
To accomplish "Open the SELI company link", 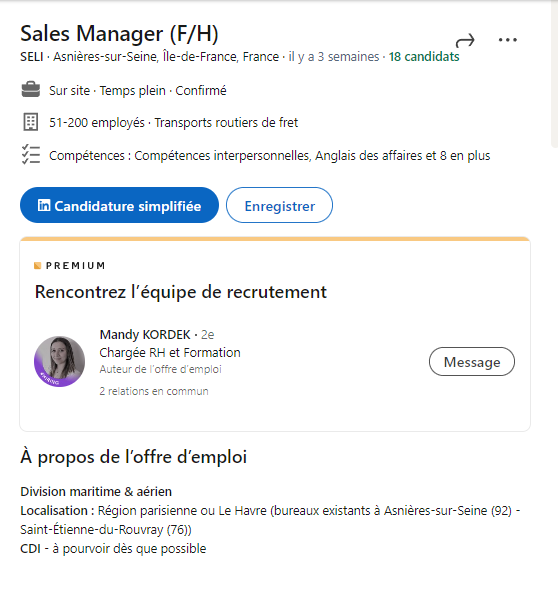I will [x=32, y=56].
